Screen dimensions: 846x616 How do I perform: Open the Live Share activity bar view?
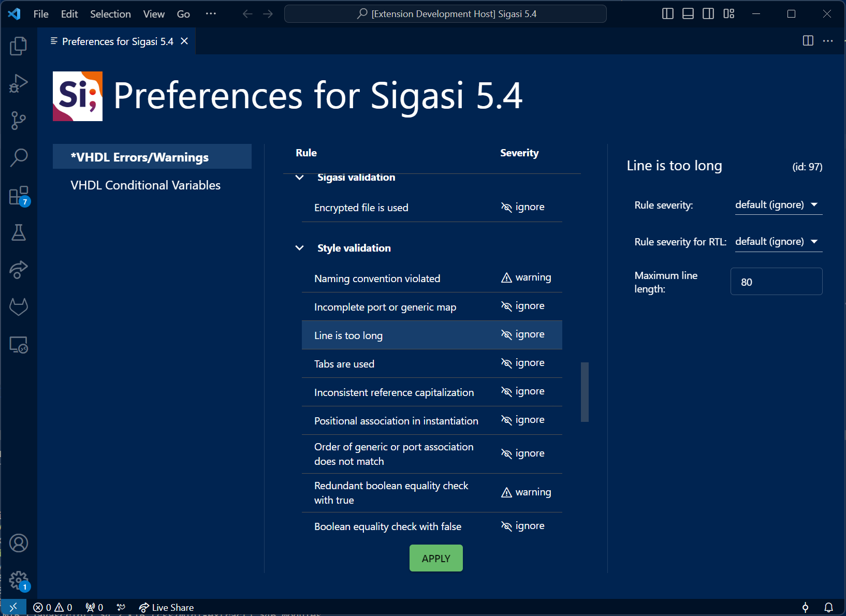(x=19, y=270)
